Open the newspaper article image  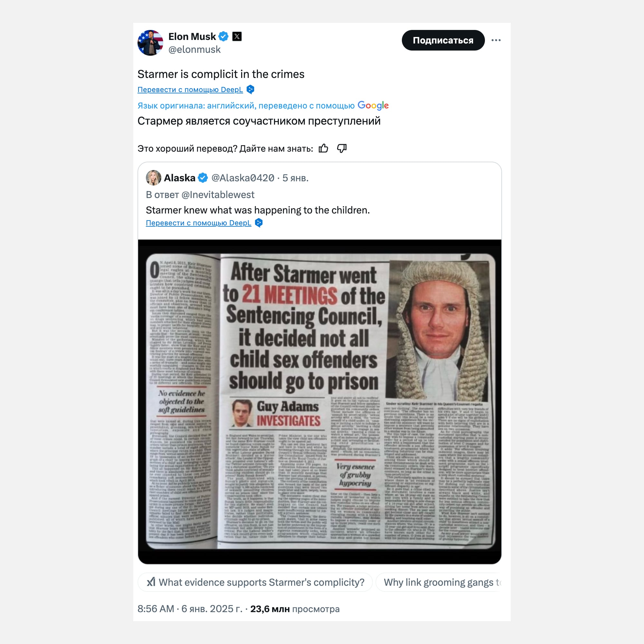(320, 402)
